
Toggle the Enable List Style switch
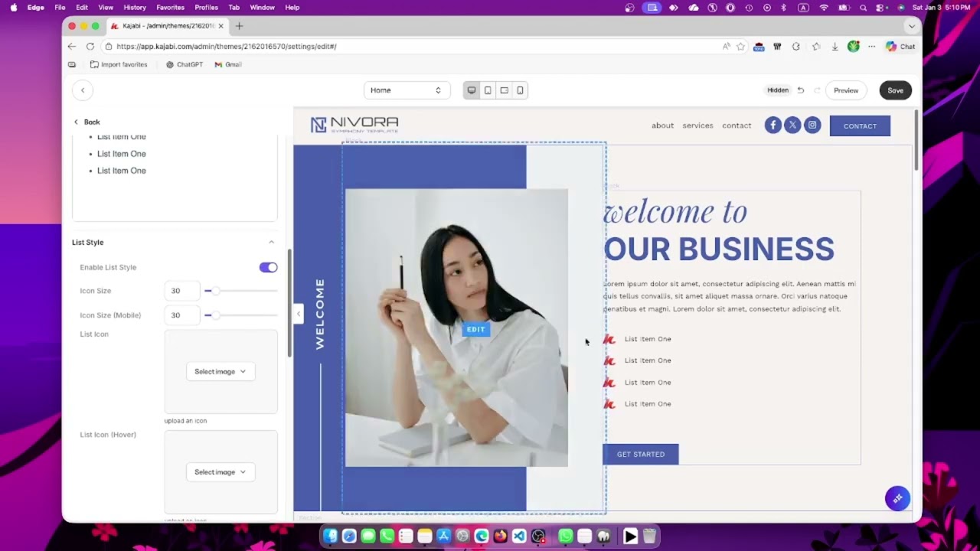pos(268,267)
